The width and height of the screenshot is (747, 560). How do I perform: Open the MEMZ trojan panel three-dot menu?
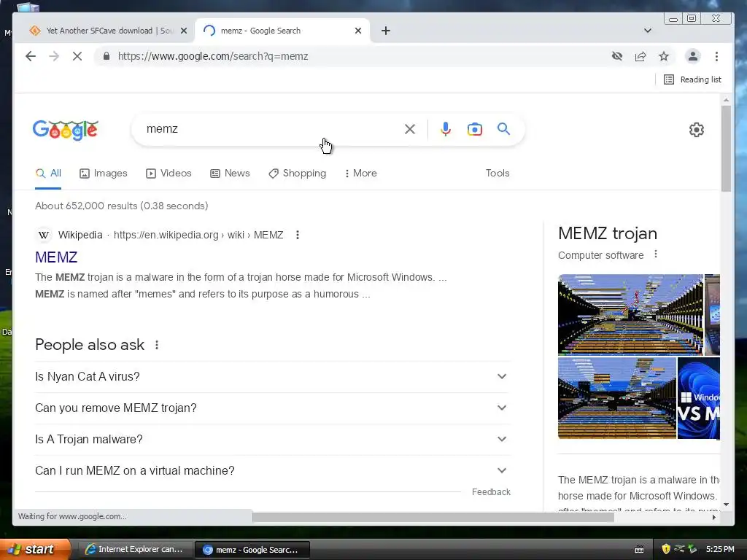pos(656,254)
